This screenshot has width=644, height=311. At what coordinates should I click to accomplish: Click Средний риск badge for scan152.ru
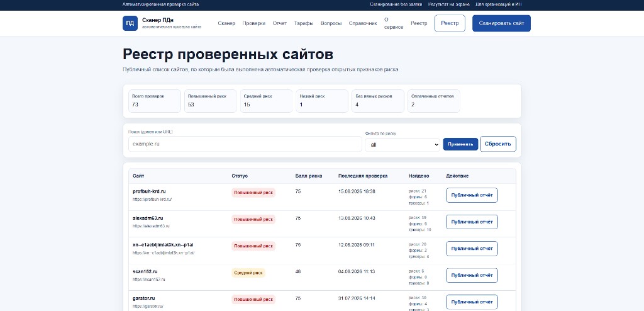(248, 273)
